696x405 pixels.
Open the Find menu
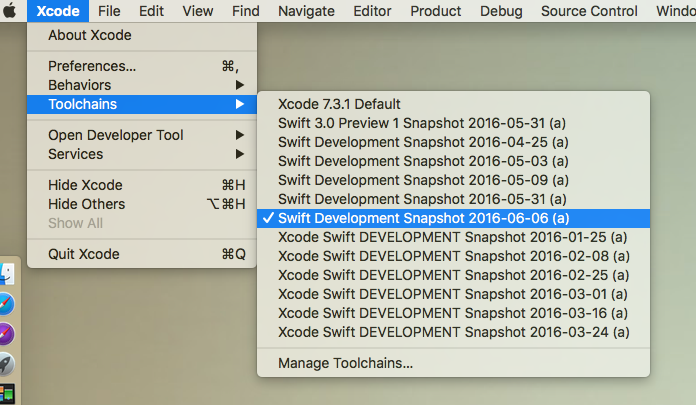(x=245, y=11)
